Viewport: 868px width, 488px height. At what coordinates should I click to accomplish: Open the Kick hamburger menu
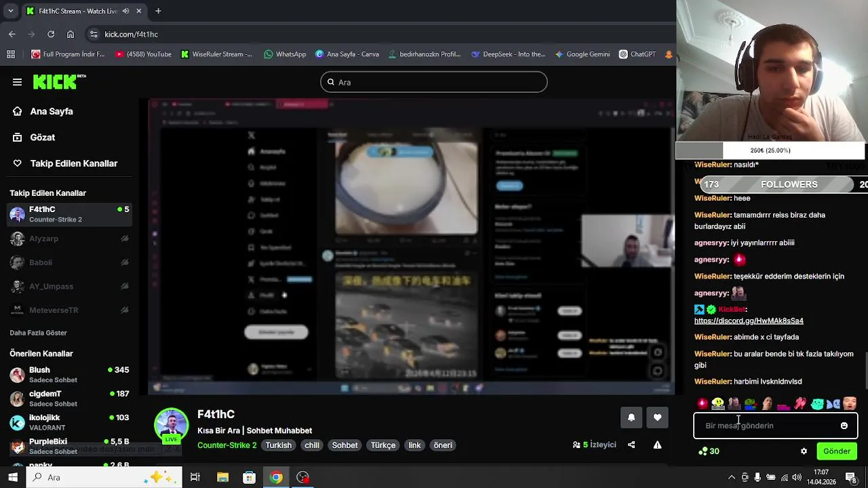[x=17, y=82]
